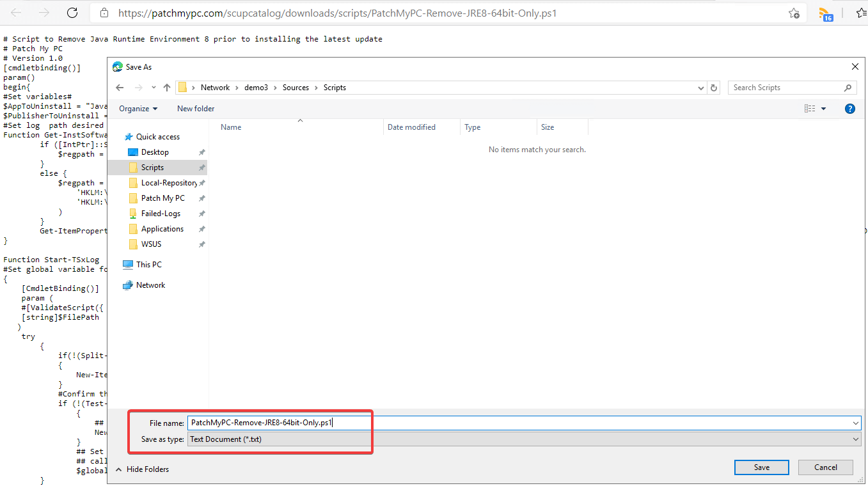Open Desktop in the navigation pane
Image resolution: width=868 pixels, height=486 pixels.
(155, 152)
